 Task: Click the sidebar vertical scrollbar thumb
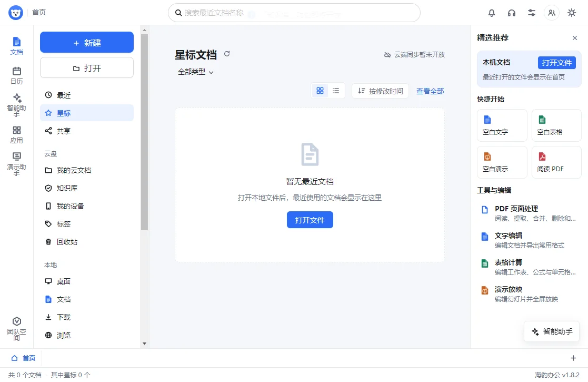[x=144, y=132]
